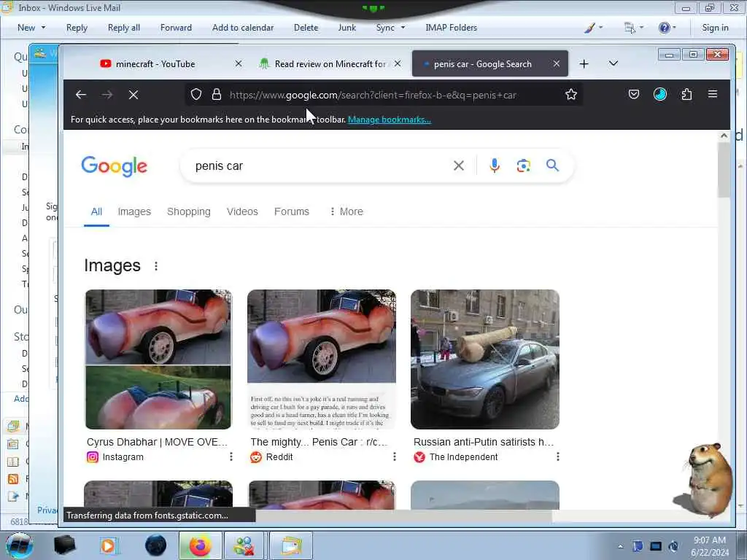
Task: Open options dots for The Independent result
Action: [x=558, y=456]
